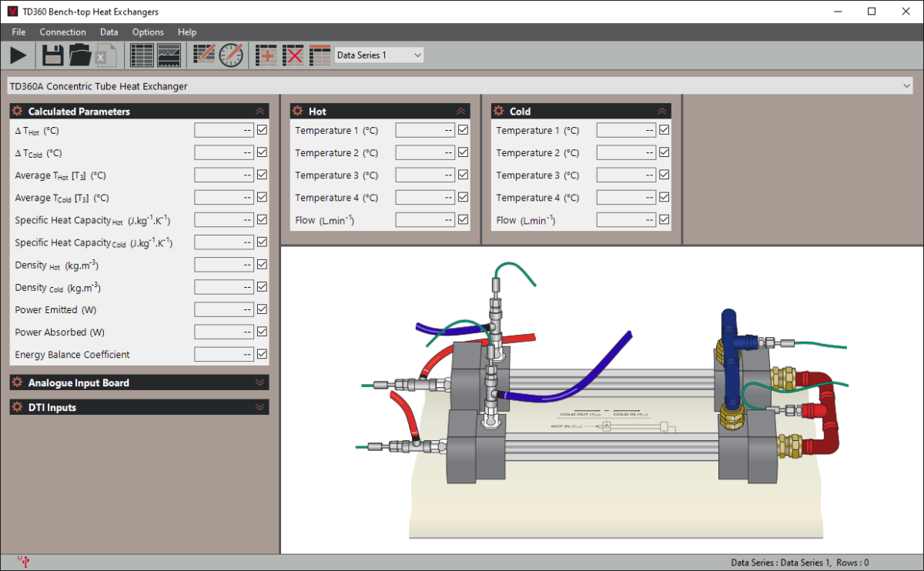Open the Options menu
Image resolution: width=924 pixels, height=571 pixels.
148,32
